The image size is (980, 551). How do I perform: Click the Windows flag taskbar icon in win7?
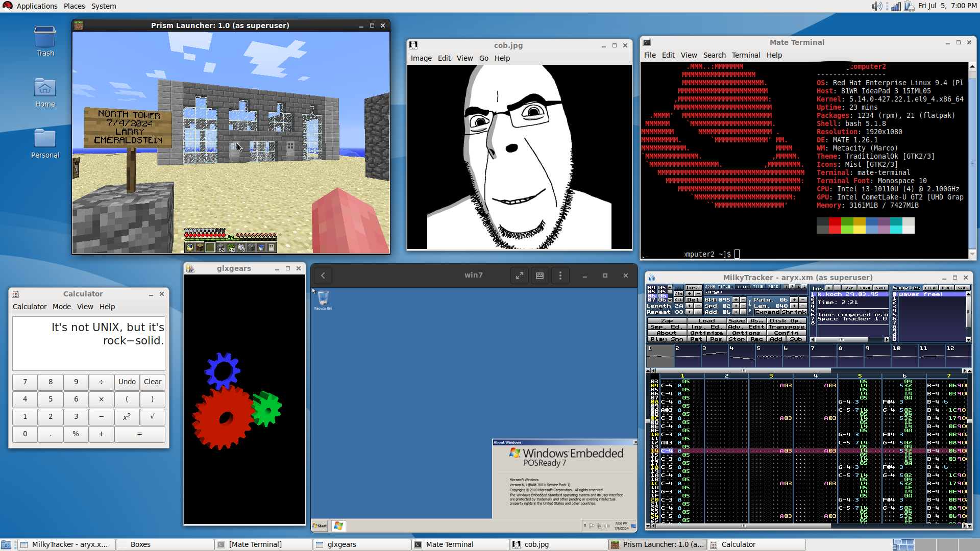338,525
